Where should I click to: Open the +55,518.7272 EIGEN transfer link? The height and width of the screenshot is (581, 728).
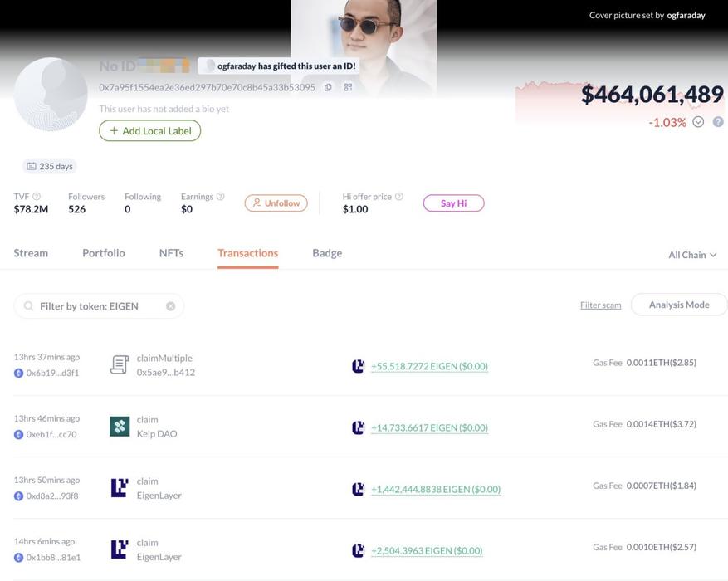click(x=429, y=366)
